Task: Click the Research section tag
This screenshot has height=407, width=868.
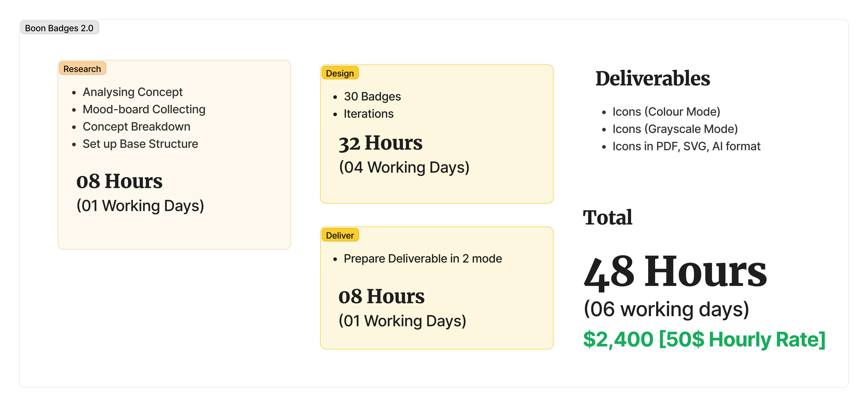Action: tap(82, 68)
